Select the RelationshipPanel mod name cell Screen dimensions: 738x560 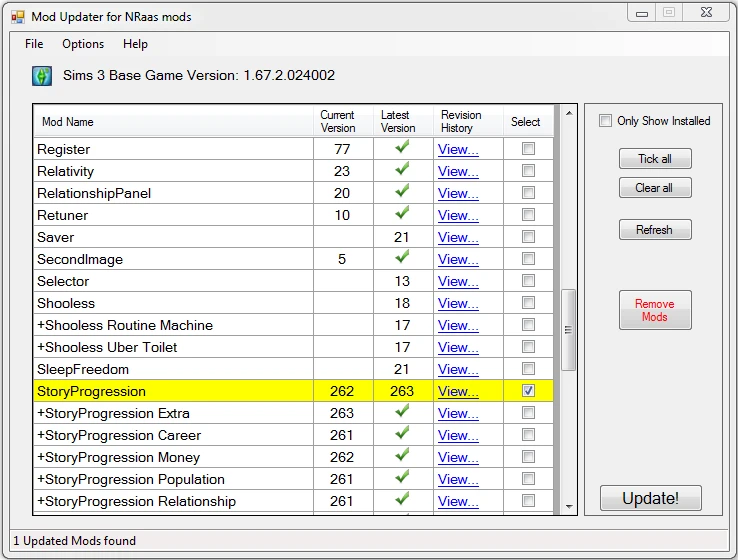click(173, 193)
